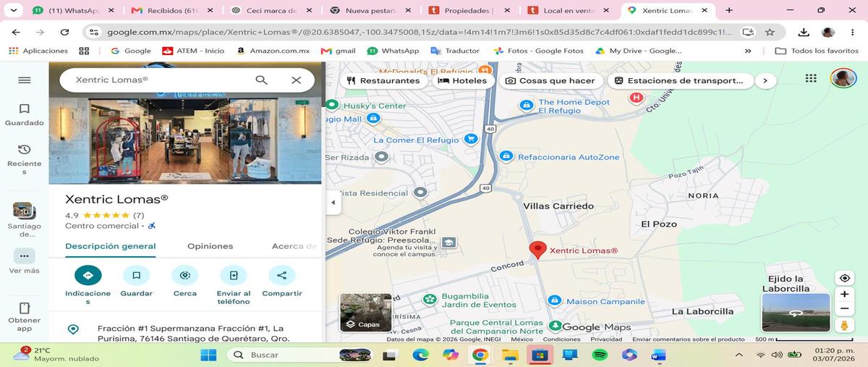Zoom out with the minus button
Screen dimensions: 868x367
coord(843,309)
